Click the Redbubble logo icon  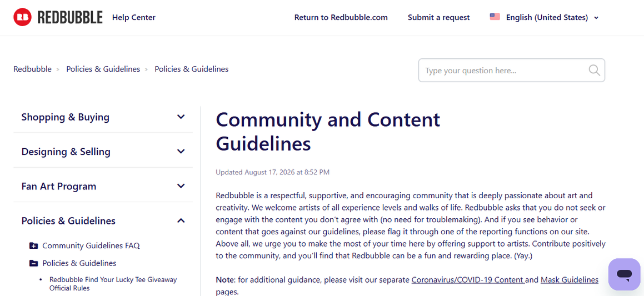click(x=22, y=17)
